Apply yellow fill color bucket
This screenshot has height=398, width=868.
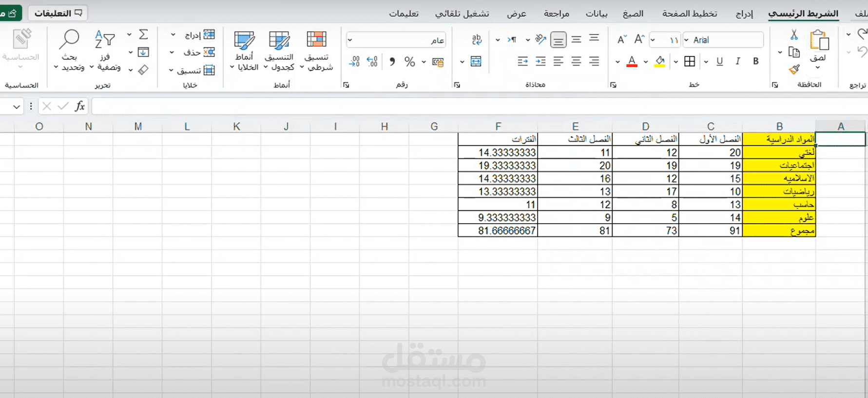[660, 61]
